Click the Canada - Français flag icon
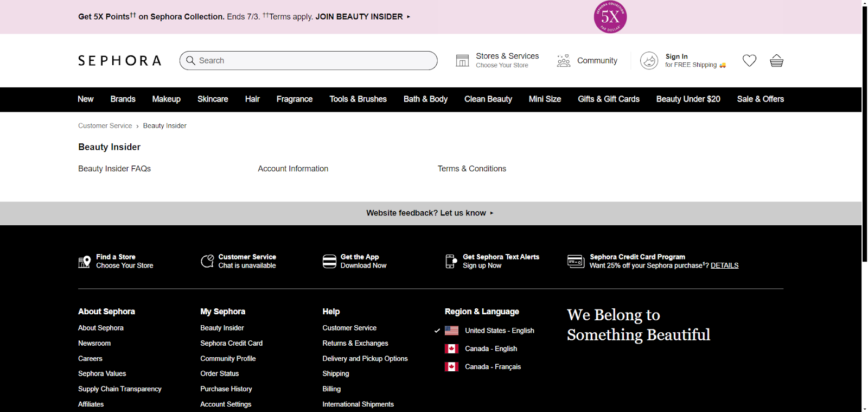Viewport: 868px width, 412px height. 451,367
